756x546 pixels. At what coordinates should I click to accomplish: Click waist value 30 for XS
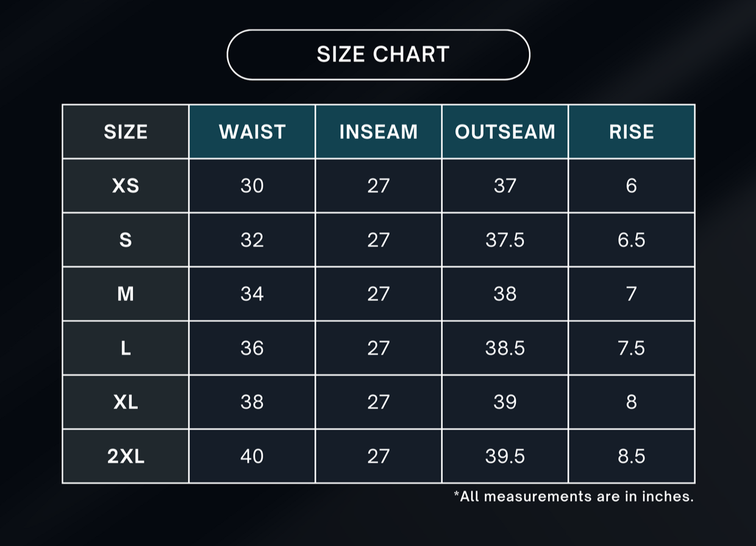pyautogui.click(x=252, y=186)
